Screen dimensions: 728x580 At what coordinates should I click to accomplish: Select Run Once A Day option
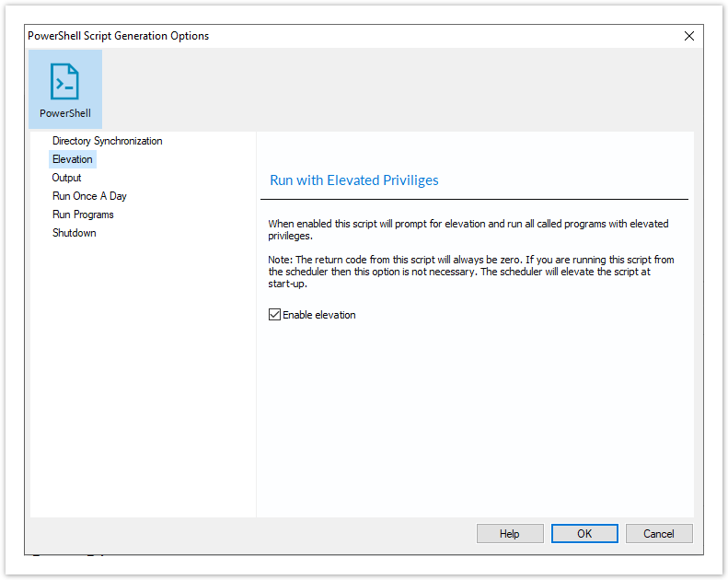tap(89, 196)
